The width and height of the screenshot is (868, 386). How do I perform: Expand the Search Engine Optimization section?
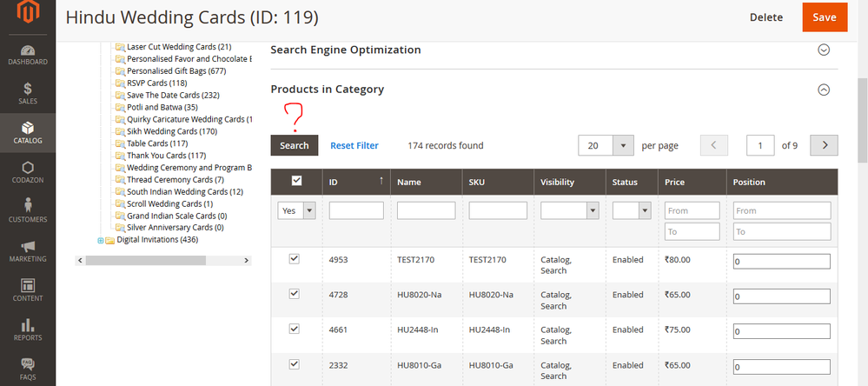(824, 50)
